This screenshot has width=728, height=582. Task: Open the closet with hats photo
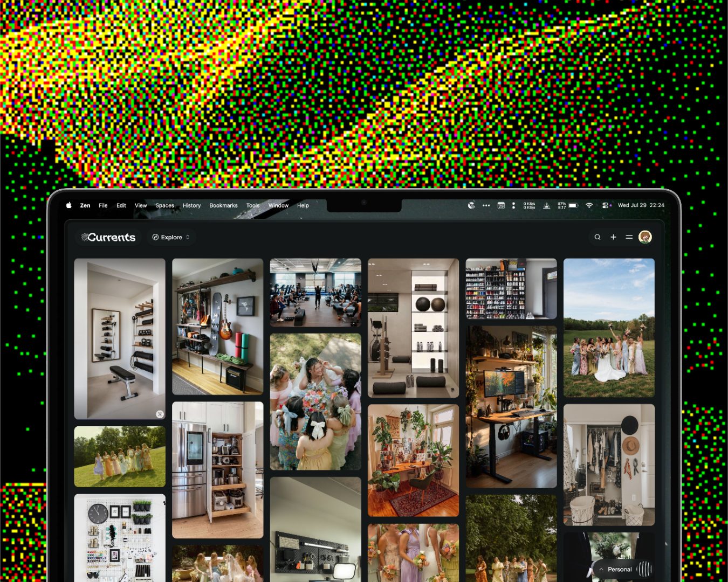point(609,465)
